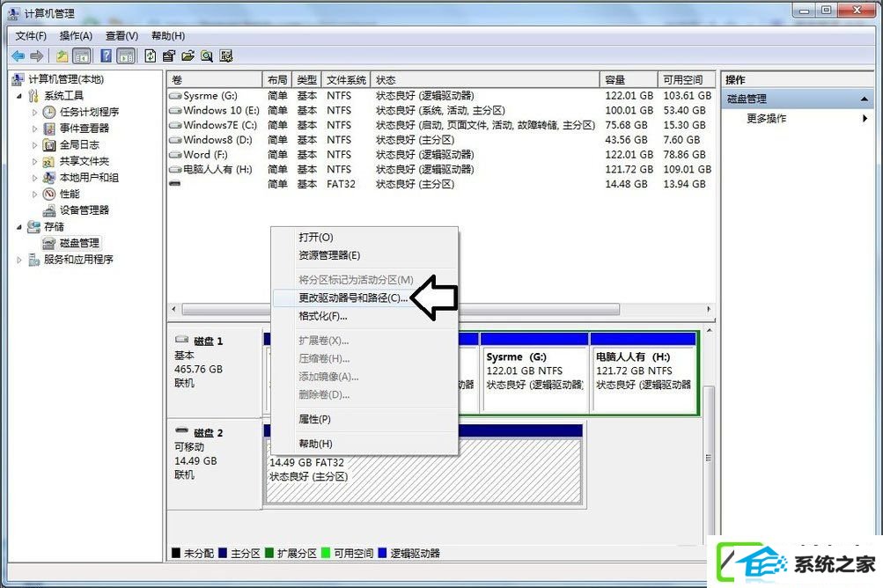Click the Refresh toolbar icon
Screen dimensions: 883x588
pos(151,55)
